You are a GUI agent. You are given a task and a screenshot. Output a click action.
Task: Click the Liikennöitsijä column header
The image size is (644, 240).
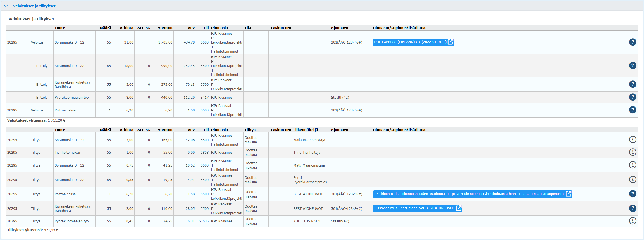(x=305, y=130)
